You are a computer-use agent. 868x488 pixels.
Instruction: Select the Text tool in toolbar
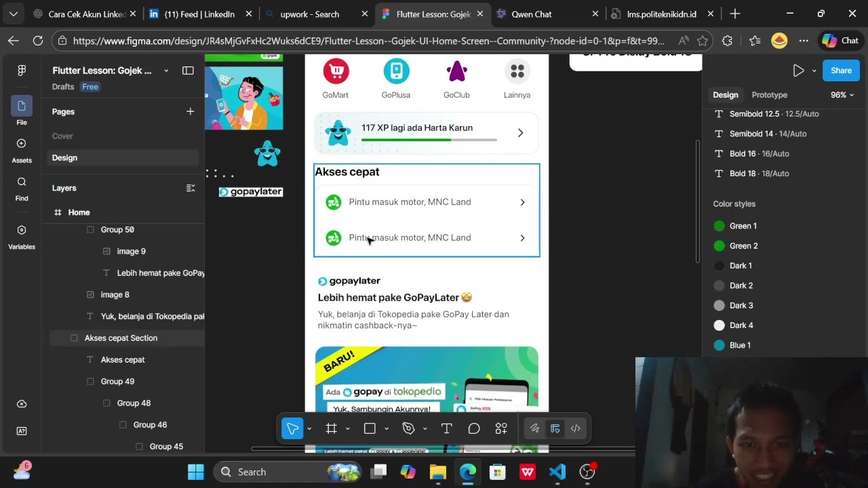[x=447, y=428]
